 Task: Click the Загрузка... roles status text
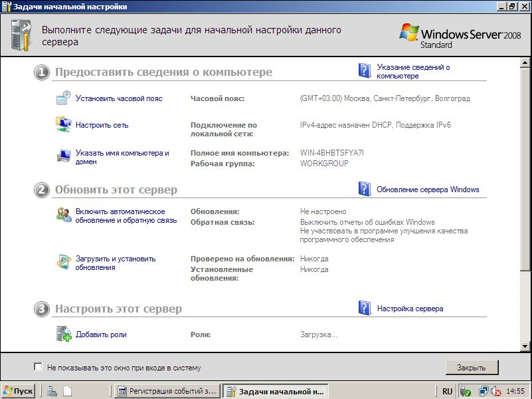coord(319,334)
